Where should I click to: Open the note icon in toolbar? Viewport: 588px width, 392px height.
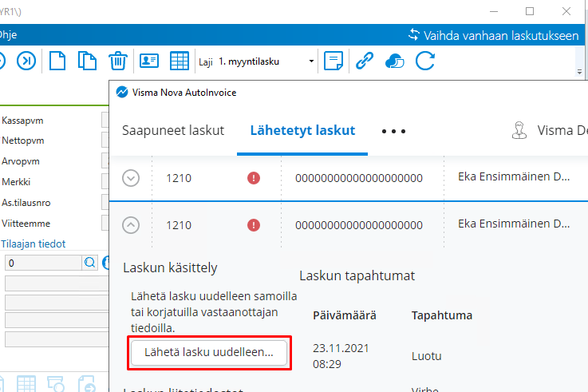(333, 61)
